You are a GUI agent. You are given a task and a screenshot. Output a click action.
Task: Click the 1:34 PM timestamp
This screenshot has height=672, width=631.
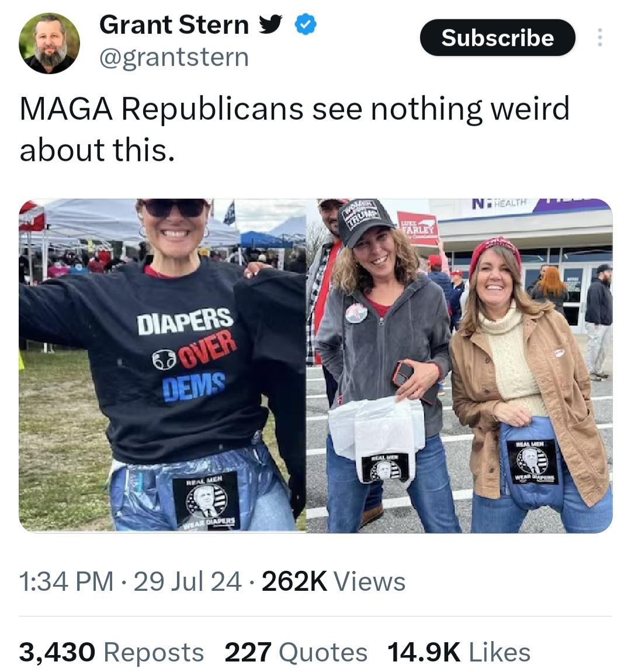(x=66, y=581)
